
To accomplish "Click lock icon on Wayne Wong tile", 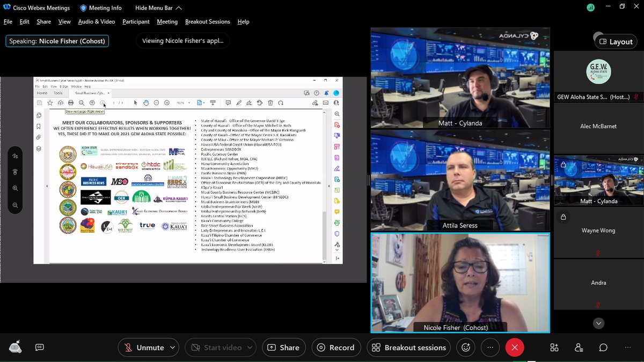I will click(563, 217).
